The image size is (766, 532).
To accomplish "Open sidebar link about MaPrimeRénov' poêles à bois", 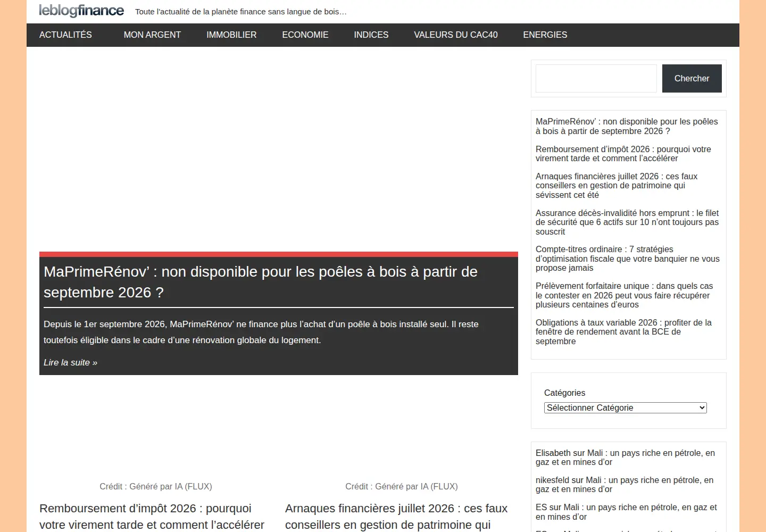I will pyautogui.click(x=627, y=127).
